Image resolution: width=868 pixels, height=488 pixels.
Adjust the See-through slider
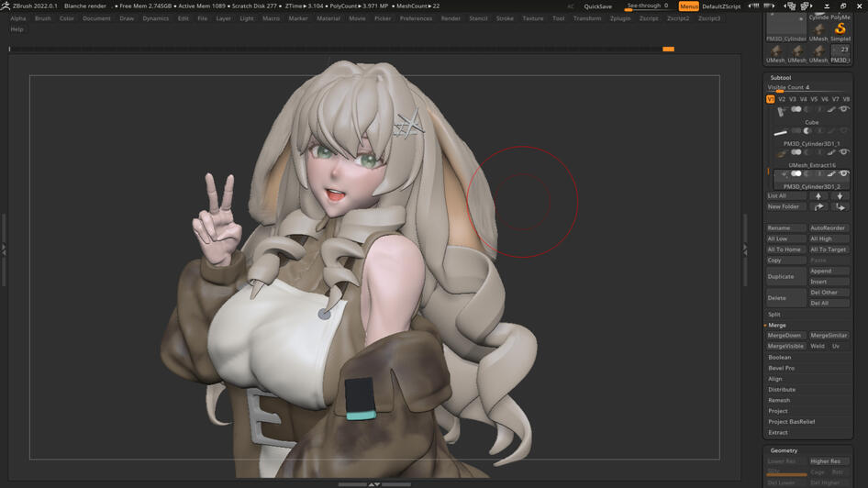point(647,6)
